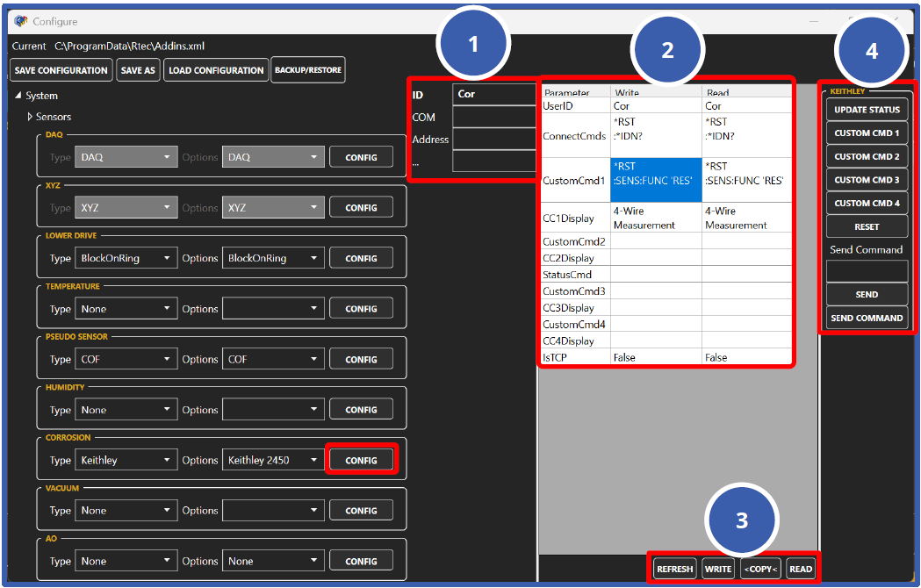921x588 pixels.
Task: Click LOAD CONFIGURATION
Action: pos(215,70)
